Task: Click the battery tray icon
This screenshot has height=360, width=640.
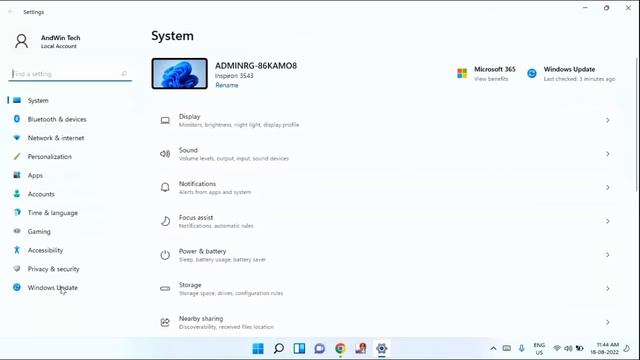Action: pos(580,348)
